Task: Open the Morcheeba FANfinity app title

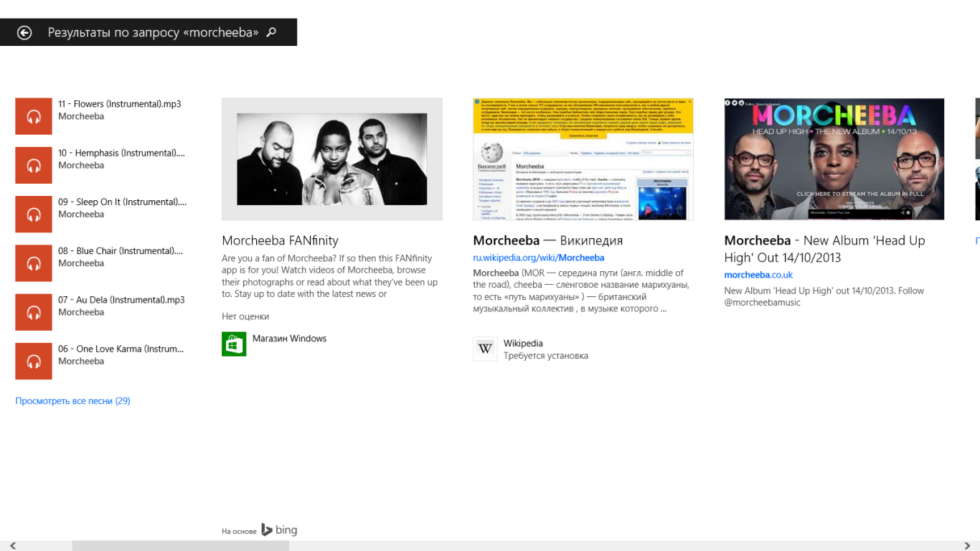Action: coord(280,241)
